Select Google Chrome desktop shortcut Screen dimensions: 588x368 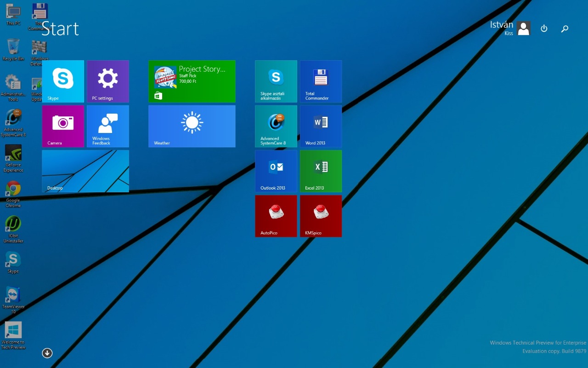(13, 194)
